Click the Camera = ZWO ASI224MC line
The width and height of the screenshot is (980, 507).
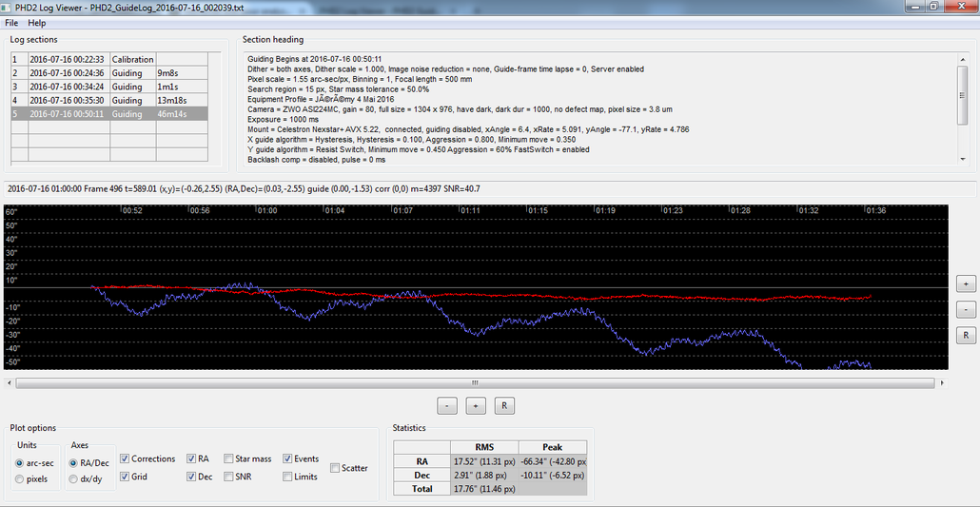click(460, 109)
